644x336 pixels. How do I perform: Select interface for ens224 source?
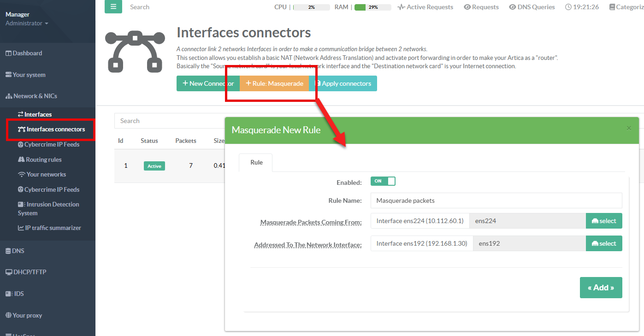[x=604, y=221]
